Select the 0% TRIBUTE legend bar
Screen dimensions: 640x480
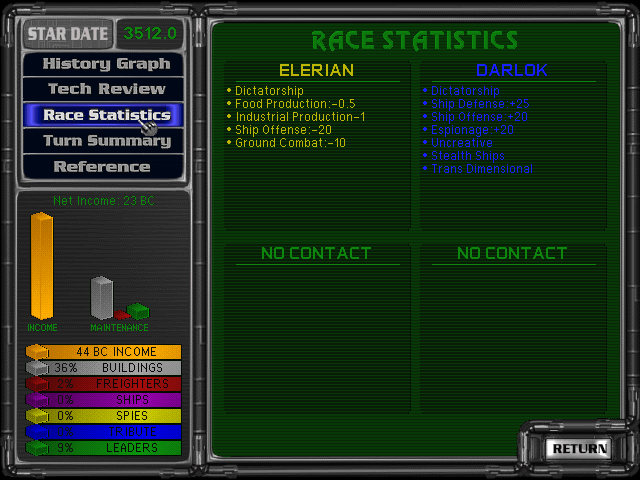103,431
